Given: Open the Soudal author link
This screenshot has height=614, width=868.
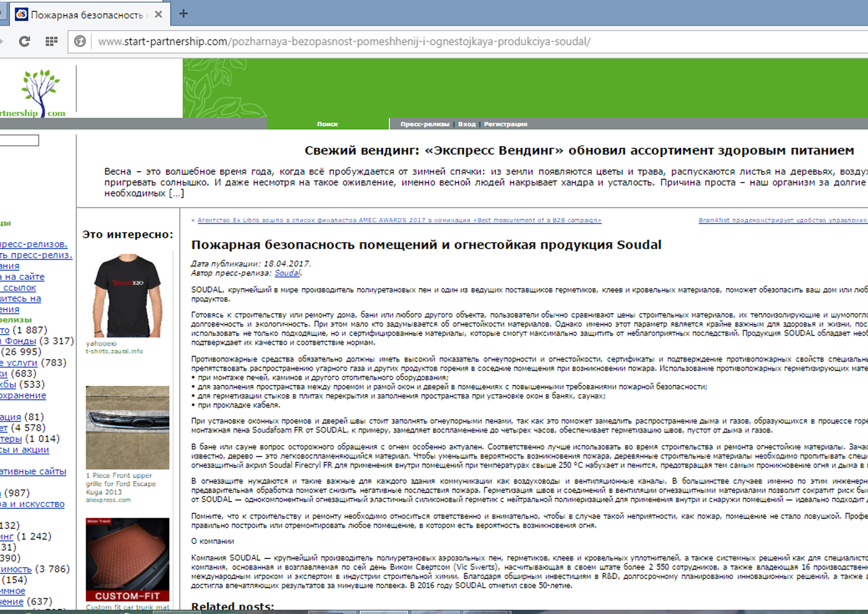Looking at the screenshot, I should click(x=287, y=273).
